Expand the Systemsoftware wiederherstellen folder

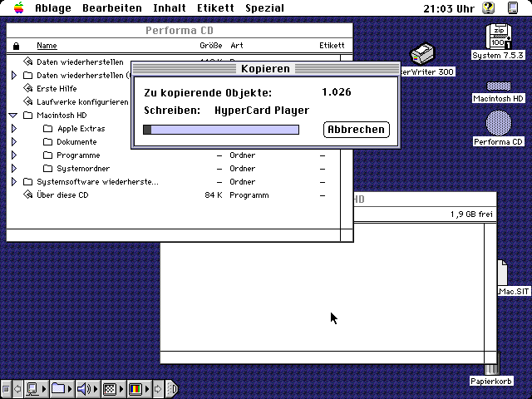13,181
